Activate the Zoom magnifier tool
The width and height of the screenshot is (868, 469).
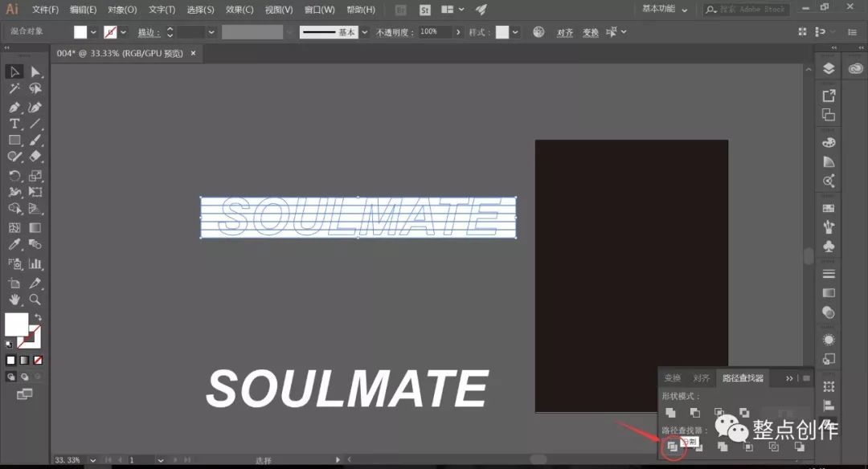point(35,300)
